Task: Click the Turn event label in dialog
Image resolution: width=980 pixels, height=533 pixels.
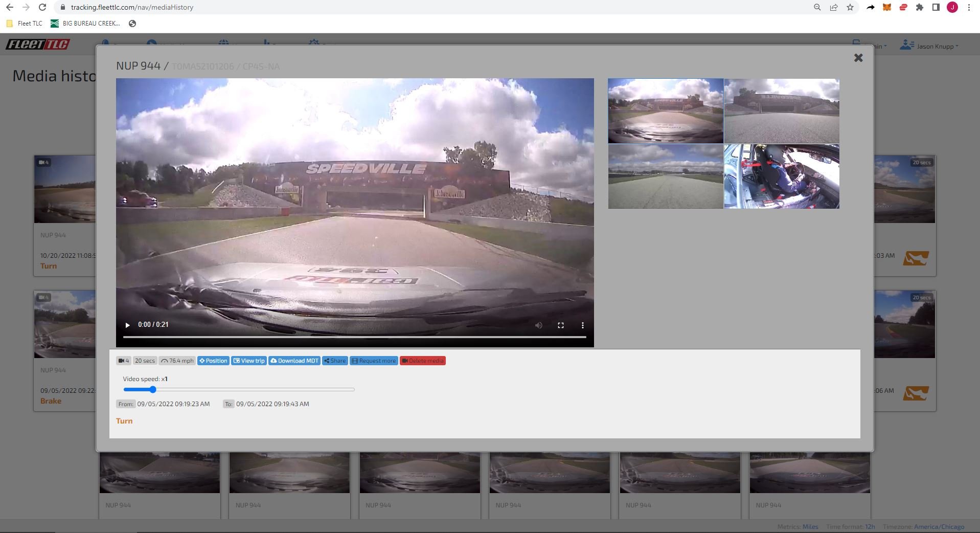Action: coord(124,421)
